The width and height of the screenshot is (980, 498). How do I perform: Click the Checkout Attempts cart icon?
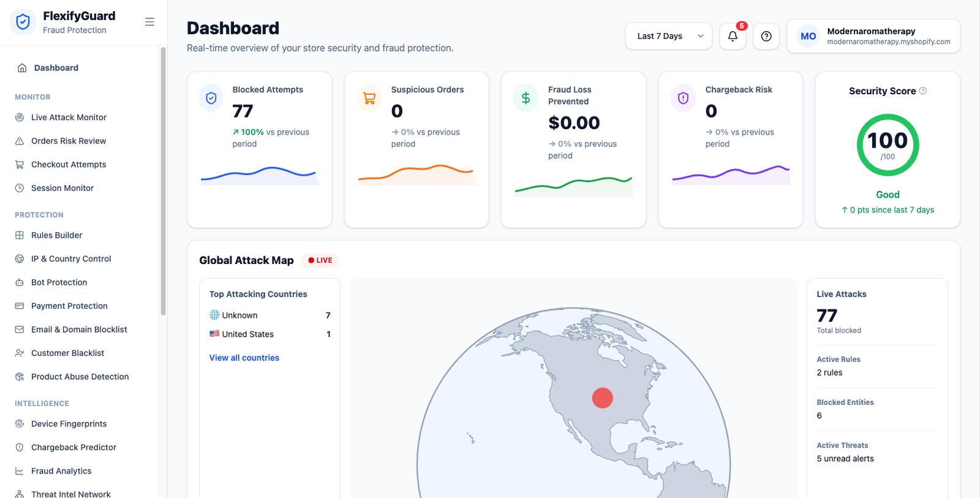[20, 164]
